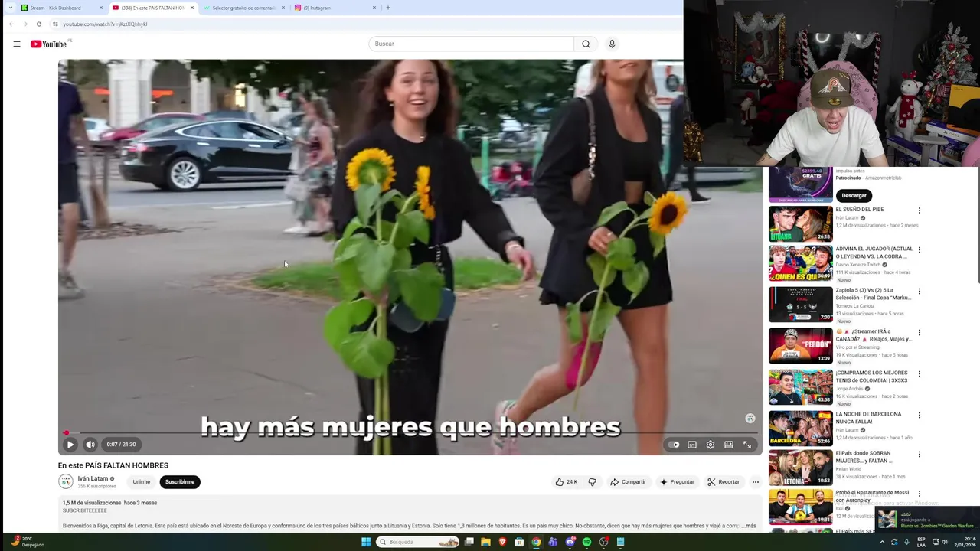Start voice search with the microphone
The height and width of the screenshot is (551, 980).
pos(612,44)
